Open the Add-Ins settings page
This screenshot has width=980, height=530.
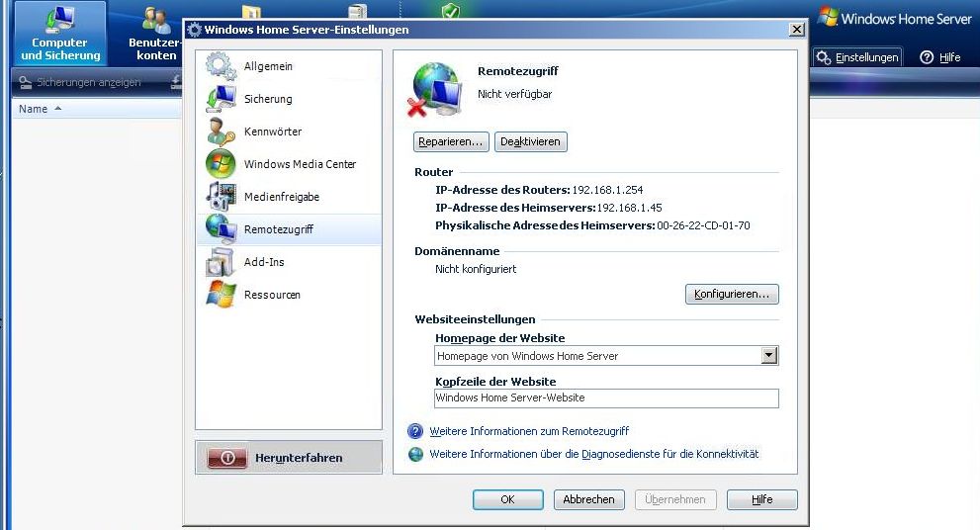289,262
